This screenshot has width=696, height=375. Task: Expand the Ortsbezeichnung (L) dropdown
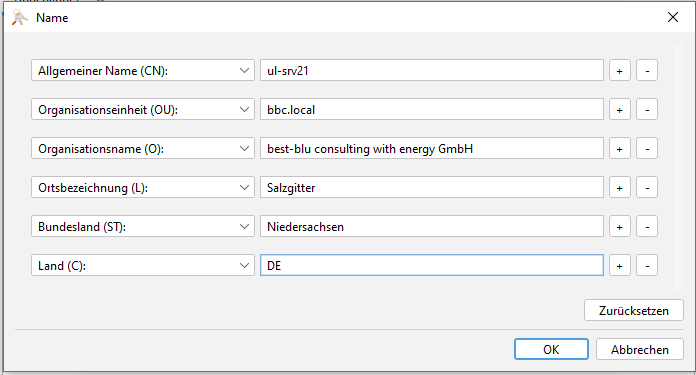point(142,188)
